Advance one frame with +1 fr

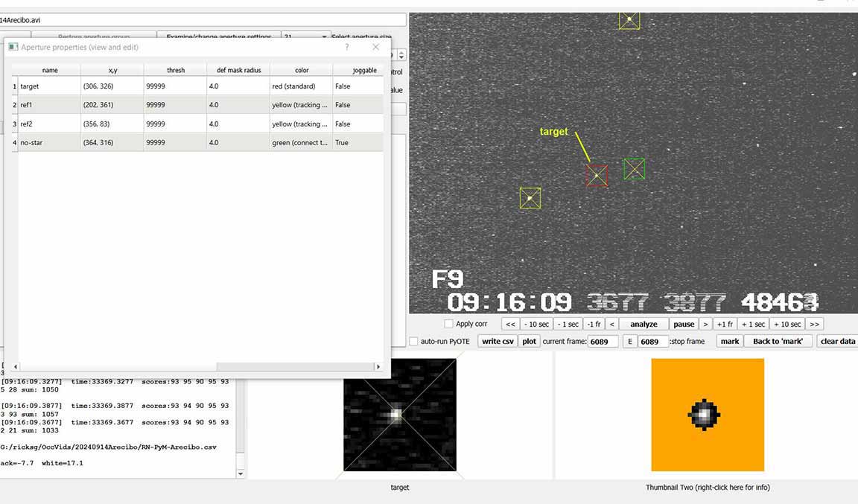pyautogui.click(x=725, y=324)
